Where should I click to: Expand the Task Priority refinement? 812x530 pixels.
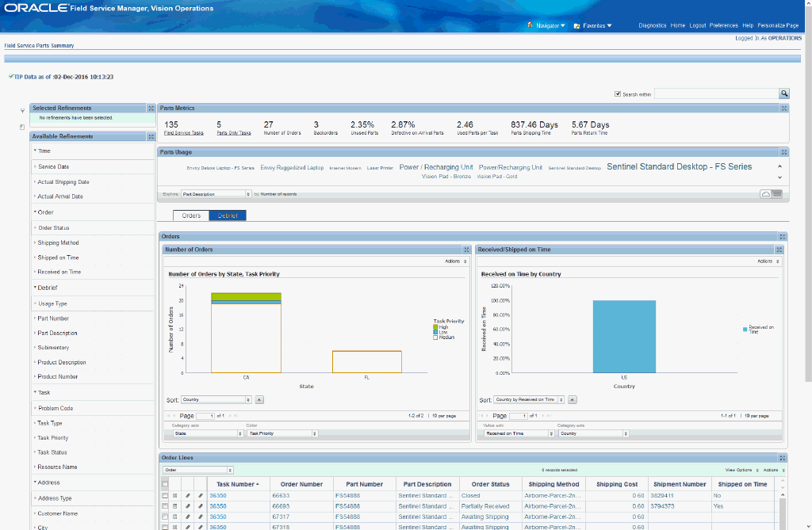(52, 438)
